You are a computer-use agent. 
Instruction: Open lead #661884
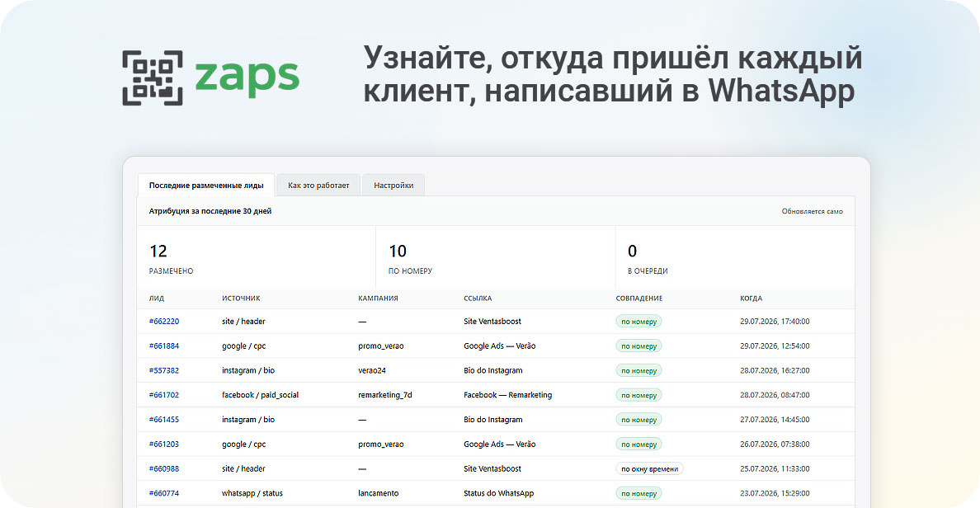point(164,346)
